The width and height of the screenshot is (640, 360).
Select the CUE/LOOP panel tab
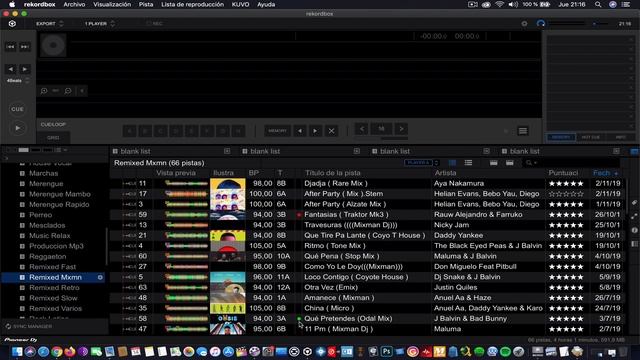[x=53, y=124]
